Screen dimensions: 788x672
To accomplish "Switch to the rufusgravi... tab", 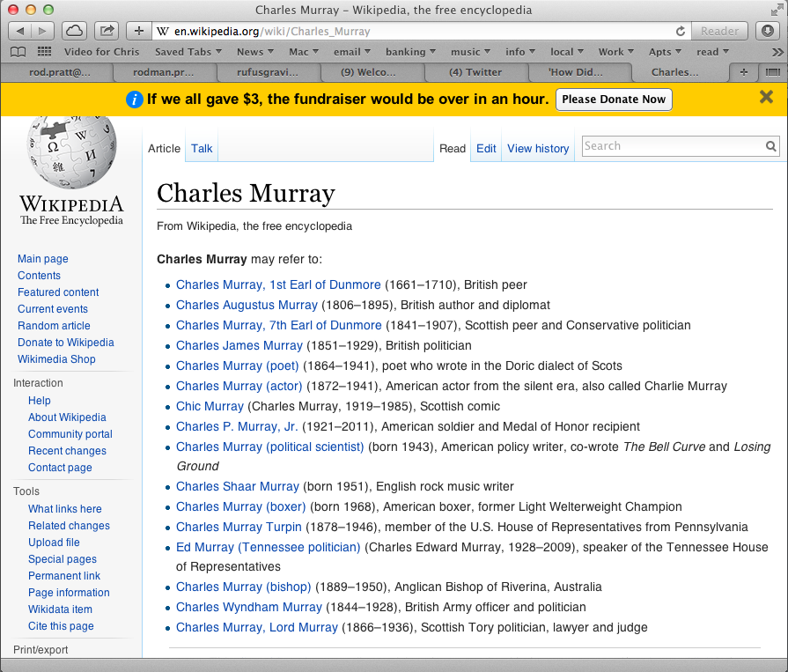I will tap(268, 72).
